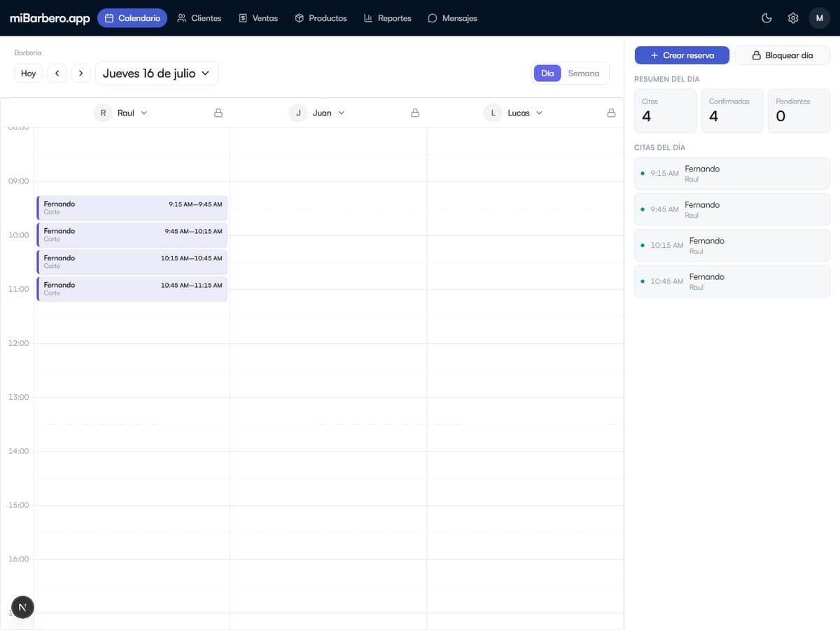This screenshot has width=840, height=630.
Task: Lock Raul's column with the padlock icon
Action: (x=218, y=113)
